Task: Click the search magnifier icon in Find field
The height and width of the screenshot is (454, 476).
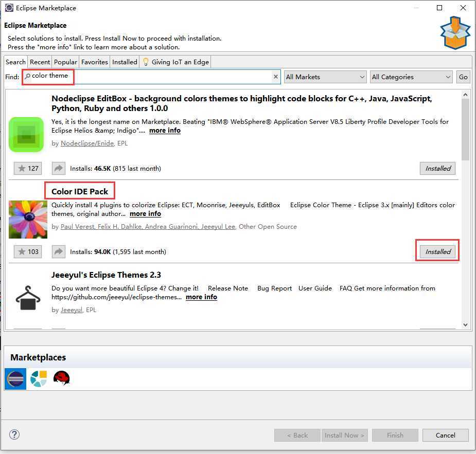Action: click(27, 76)
